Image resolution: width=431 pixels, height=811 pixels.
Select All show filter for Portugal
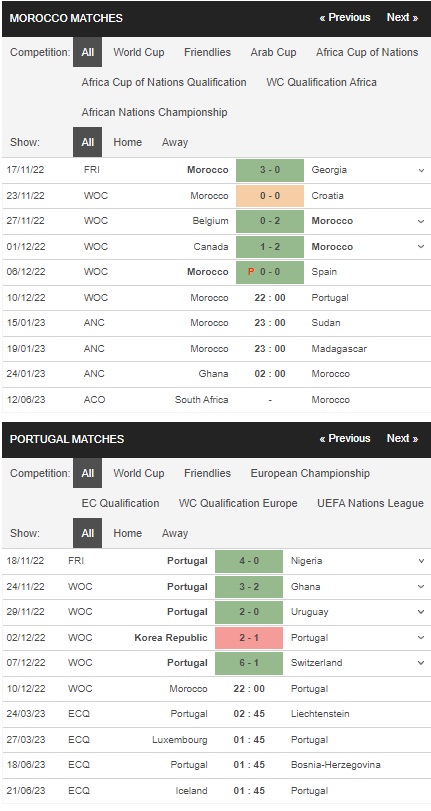tap(87, 533)
